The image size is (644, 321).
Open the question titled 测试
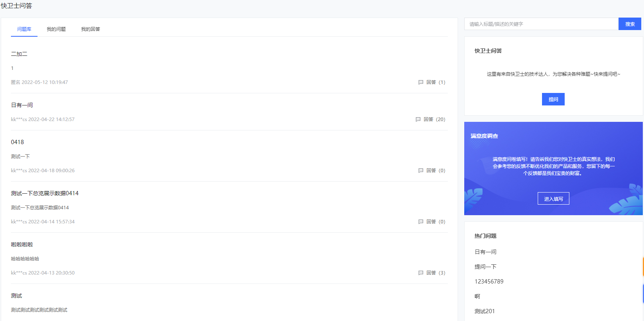(16, 296)
